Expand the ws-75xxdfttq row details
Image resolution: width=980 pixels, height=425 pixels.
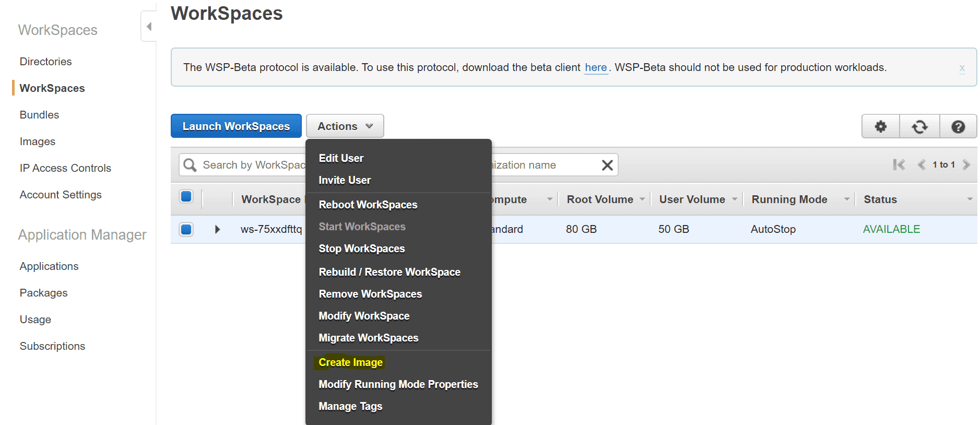pos(217,229)
